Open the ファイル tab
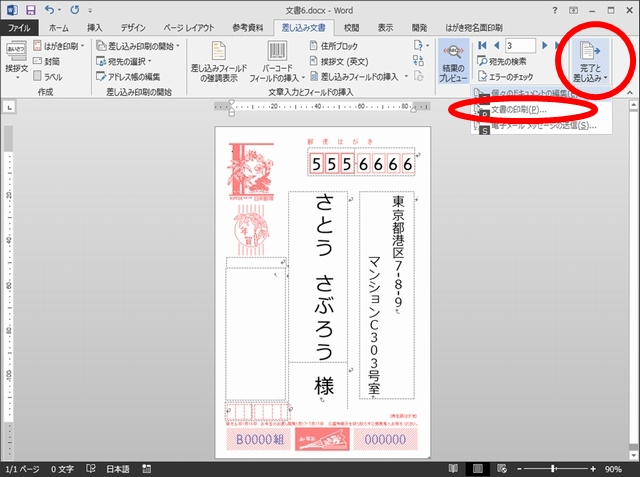640x477 pixels. click(19, 27)
